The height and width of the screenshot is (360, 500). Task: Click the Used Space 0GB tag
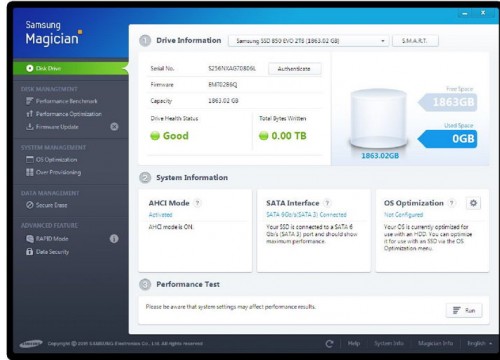[448, 139]
